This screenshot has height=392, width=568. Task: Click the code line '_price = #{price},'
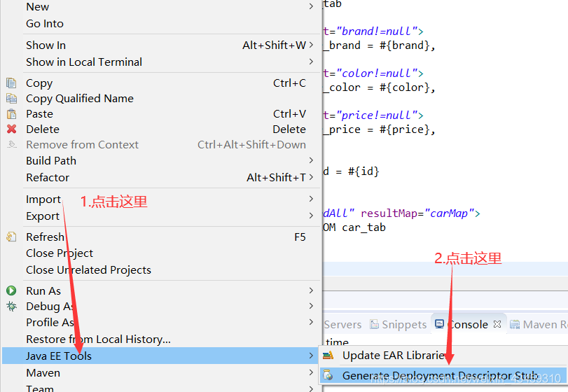(380, 129)
